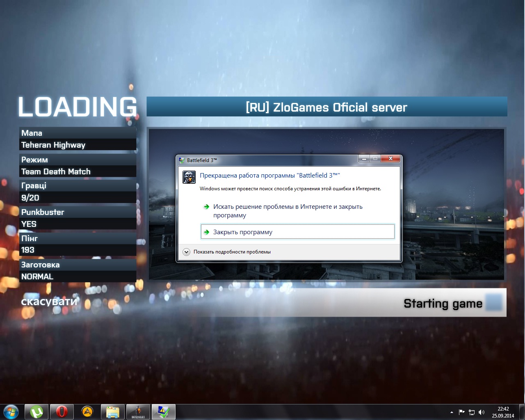Open Windows Explorer folder taskbar icon
525x420 pixels.
(113, 412)
